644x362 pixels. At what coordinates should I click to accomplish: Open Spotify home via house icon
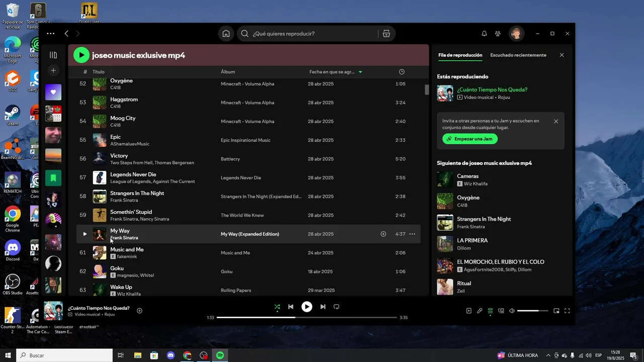pyautogui.click(x=226, y=34)
